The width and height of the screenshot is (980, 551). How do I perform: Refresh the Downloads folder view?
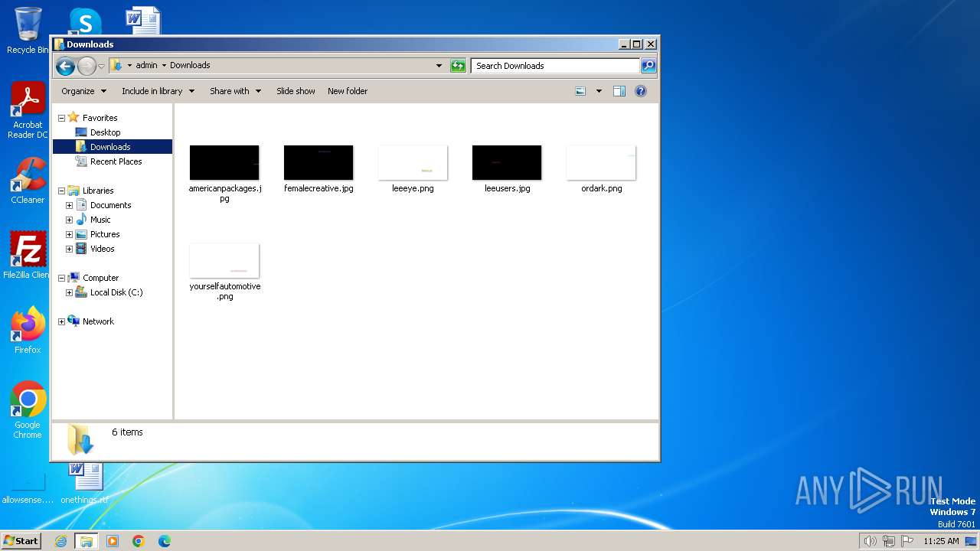coord(458,66)
